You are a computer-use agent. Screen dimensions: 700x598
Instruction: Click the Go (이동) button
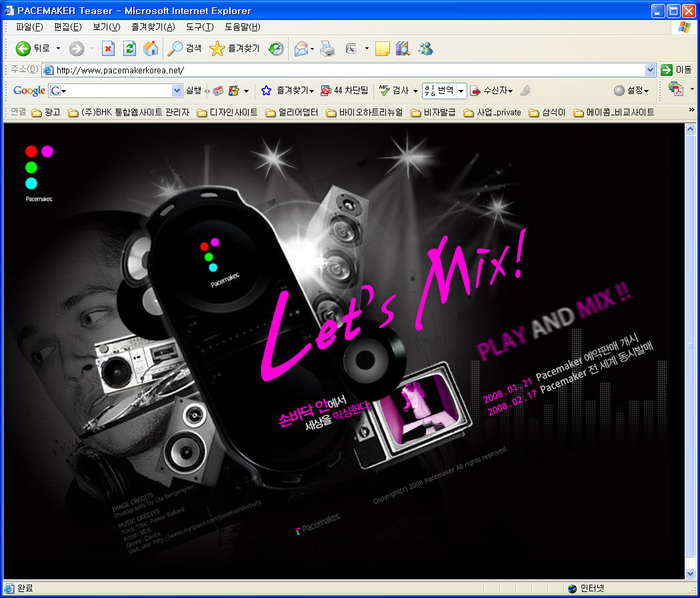pos(677,69)
